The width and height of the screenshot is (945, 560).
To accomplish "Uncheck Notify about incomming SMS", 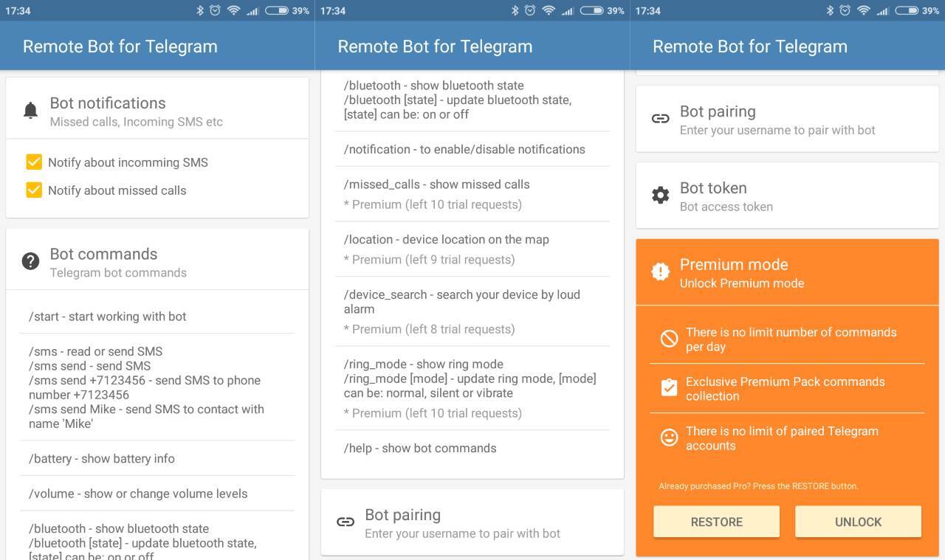I will (x=34, y=162).
